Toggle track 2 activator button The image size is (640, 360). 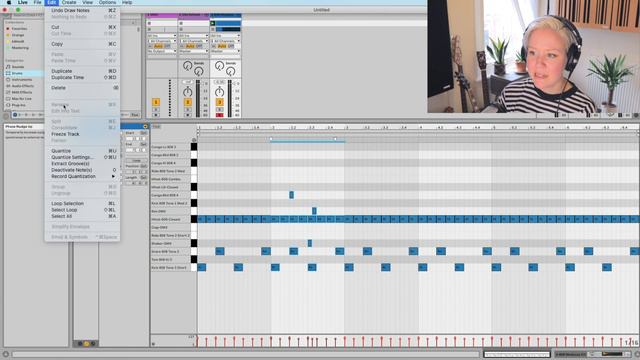(187, 102)
